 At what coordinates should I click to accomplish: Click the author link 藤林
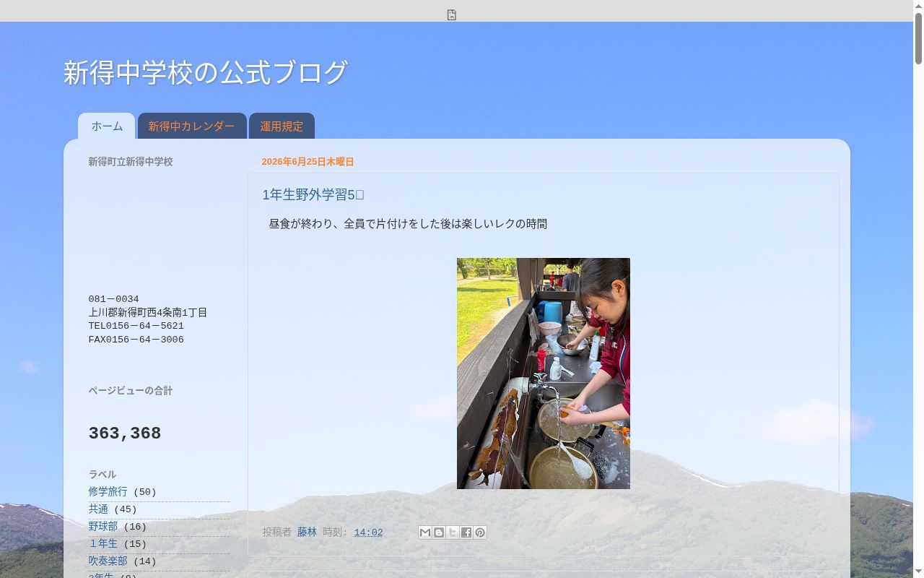(x=307, y=532)
